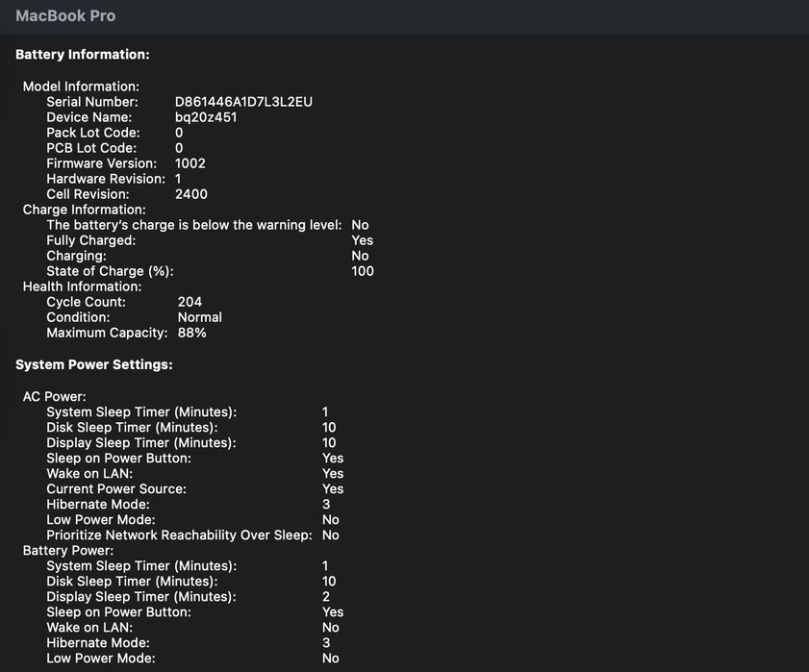
Task: Select Prioritize Network Reachability Over Sleep label
Action: point(179,535)
